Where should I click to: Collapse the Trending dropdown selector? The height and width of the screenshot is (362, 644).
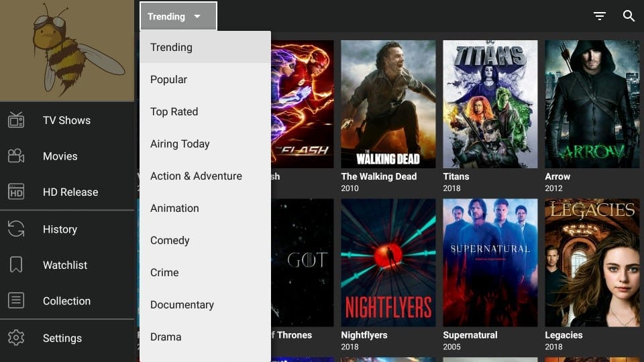click(178, 16)
